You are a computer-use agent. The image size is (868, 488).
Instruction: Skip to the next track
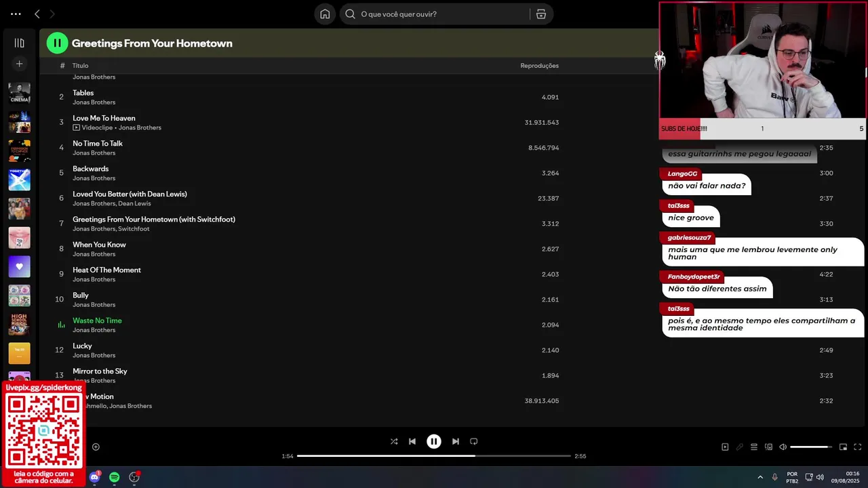456,441
